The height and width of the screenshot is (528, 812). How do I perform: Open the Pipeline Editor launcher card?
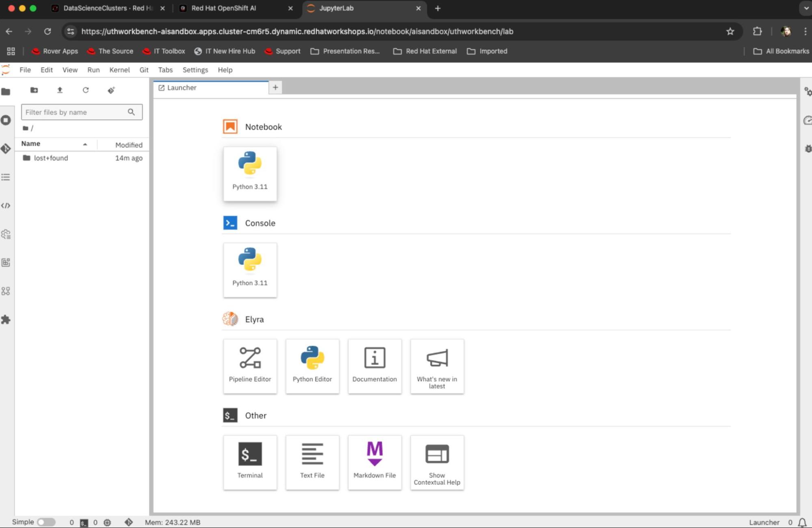[x=250, y=366]
